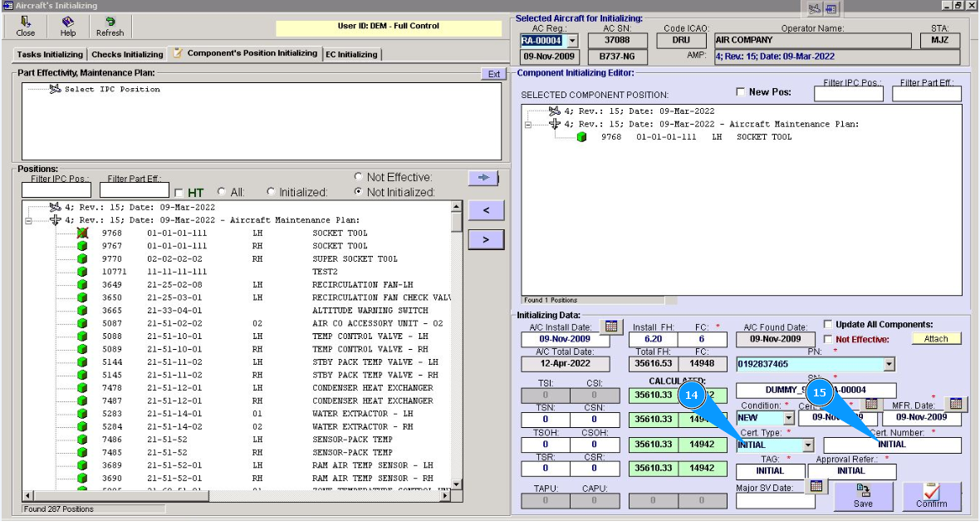Click the Refresh toolbar icon
Viewport: 980px width, 526px height.
110,26
